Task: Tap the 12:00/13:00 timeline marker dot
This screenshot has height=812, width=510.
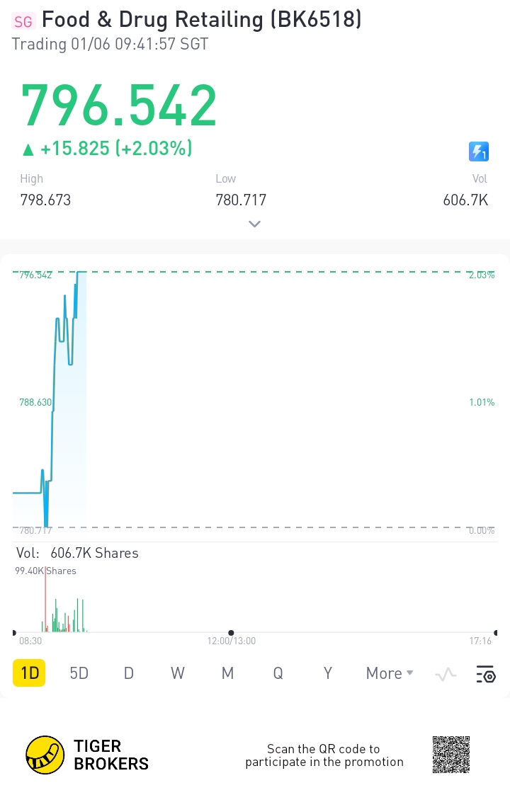Action: click(231, 633)
